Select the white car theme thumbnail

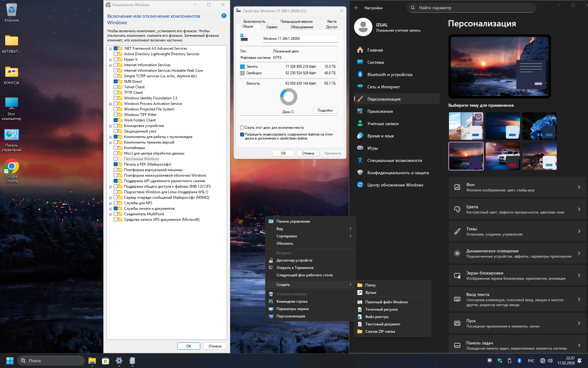(x=503, y=156)
